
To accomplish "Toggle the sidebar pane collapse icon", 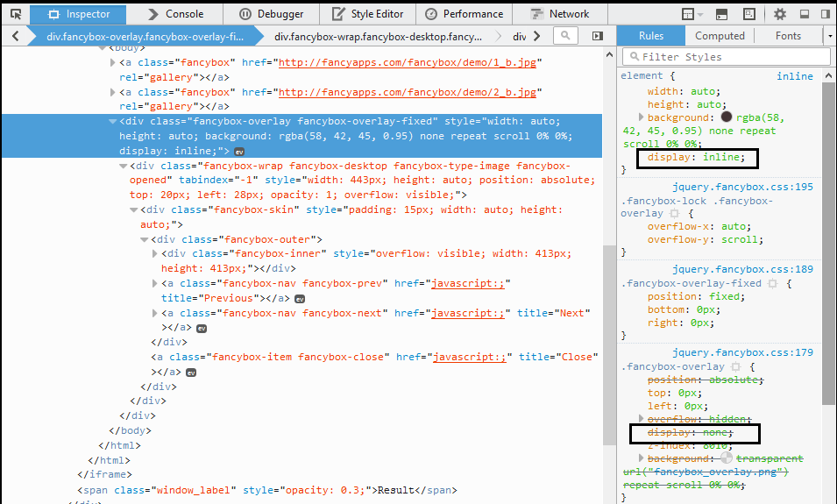I will click(x=598, y=36).
